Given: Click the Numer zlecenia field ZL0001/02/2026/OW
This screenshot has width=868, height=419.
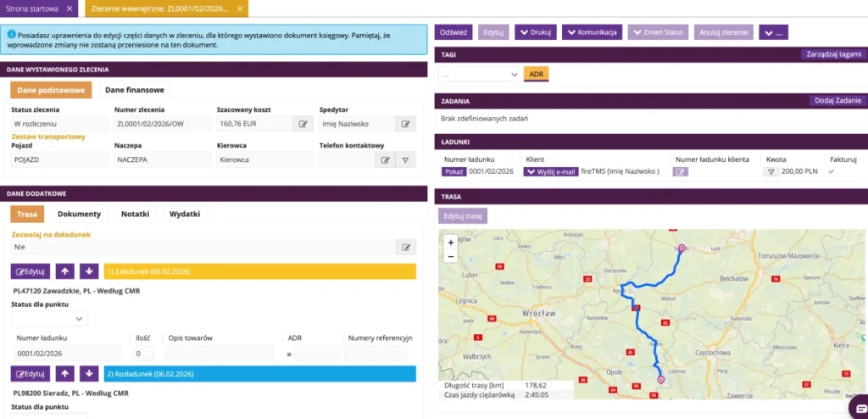Looking at the screenshot, I should pyautogui.click(x=163, y=124).
